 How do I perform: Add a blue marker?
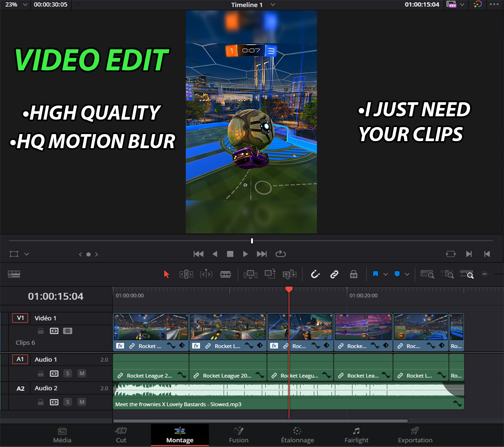tap(397, 274)
